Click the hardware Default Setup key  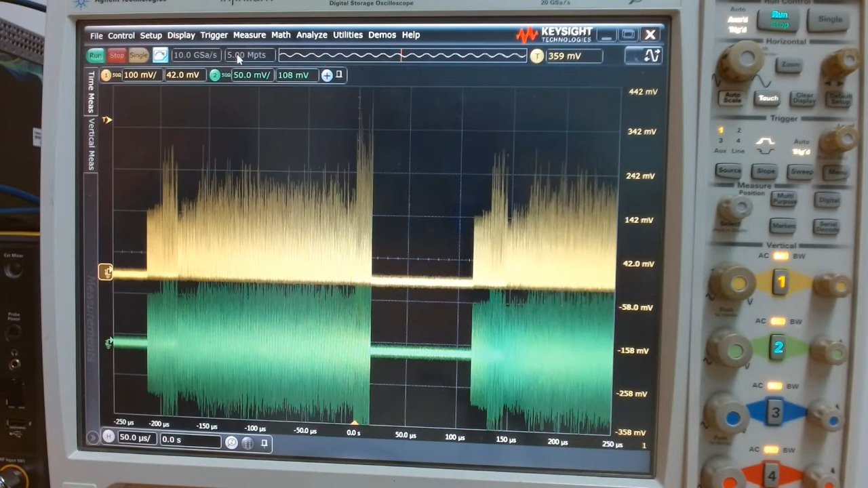[840, 100]
